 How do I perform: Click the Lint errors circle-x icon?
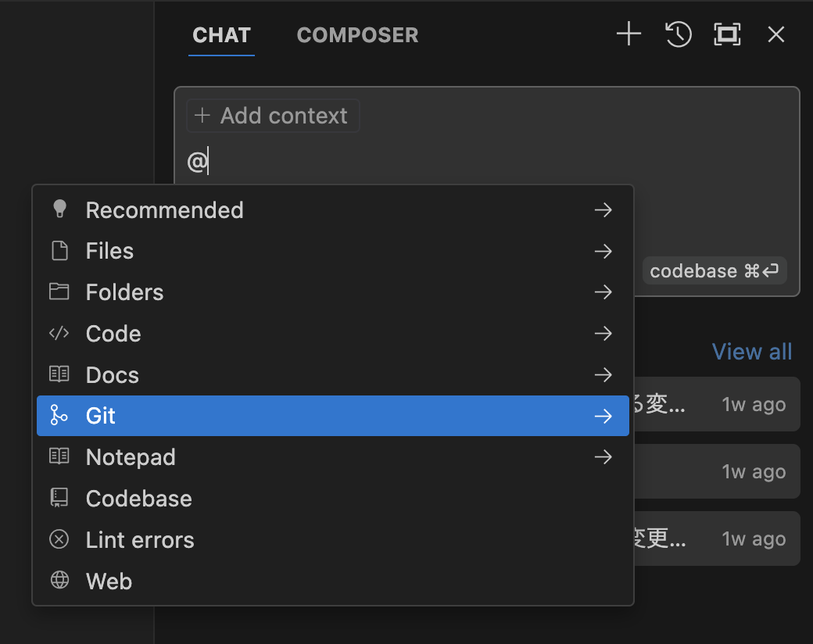(59, 539)
